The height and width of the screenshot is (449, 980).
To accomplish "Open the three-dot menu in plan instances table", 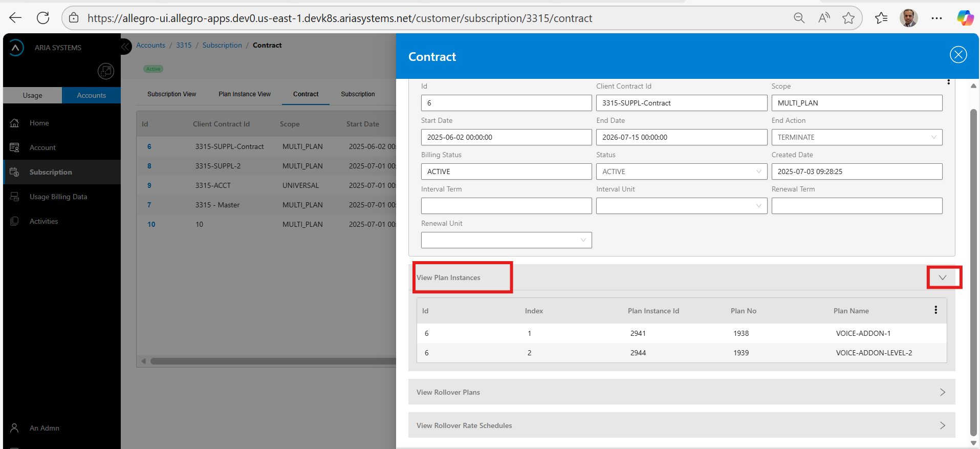I will tap(935, 310).
